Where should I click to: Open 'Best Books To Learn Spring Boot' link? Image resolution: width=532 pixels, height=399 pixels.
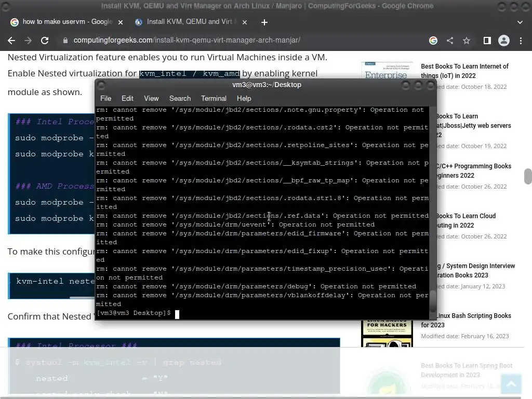point(467,370)
